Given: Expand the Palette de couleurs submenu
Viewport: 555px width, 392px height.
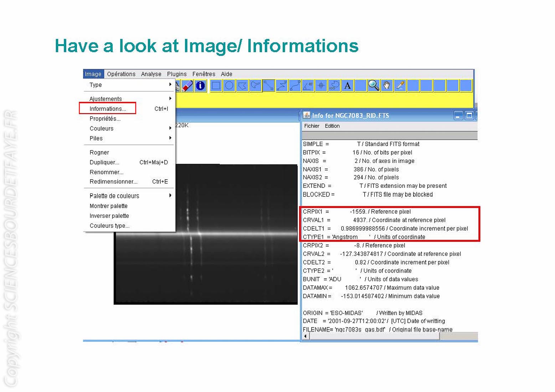Looking at the screenshot, I should 129,196.
